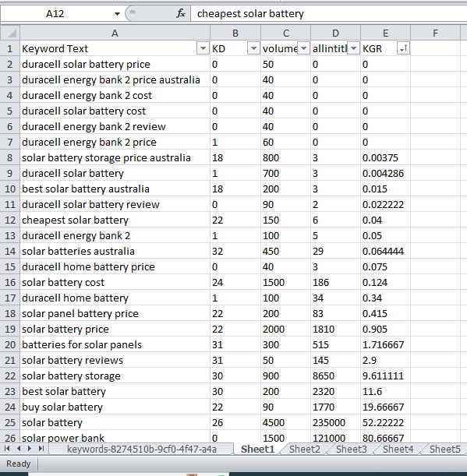This screenshot has width=467, height=476.
Task: Select column C header
Action: (x=285, y=33)
